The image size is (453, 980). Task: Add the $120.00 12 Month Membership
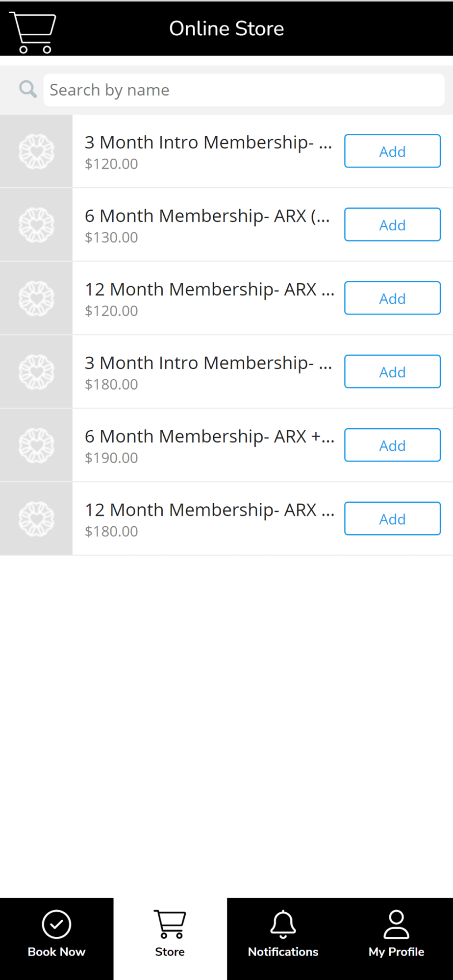tap(392, 298)
